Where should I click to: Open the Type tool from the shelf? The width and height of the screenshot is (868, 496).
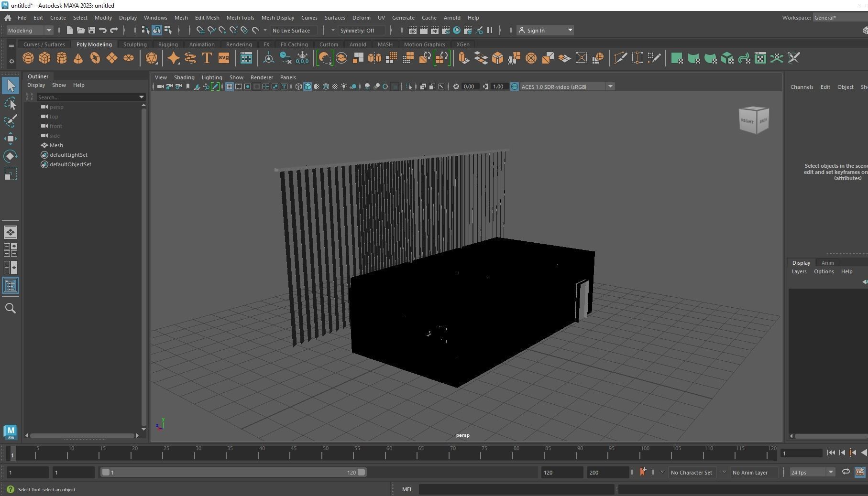[207, 58]
